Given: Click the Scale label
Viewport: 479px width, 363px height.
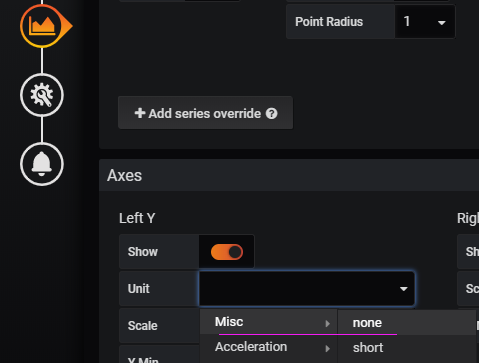Looking at the screenshot, I should [142, 326].
